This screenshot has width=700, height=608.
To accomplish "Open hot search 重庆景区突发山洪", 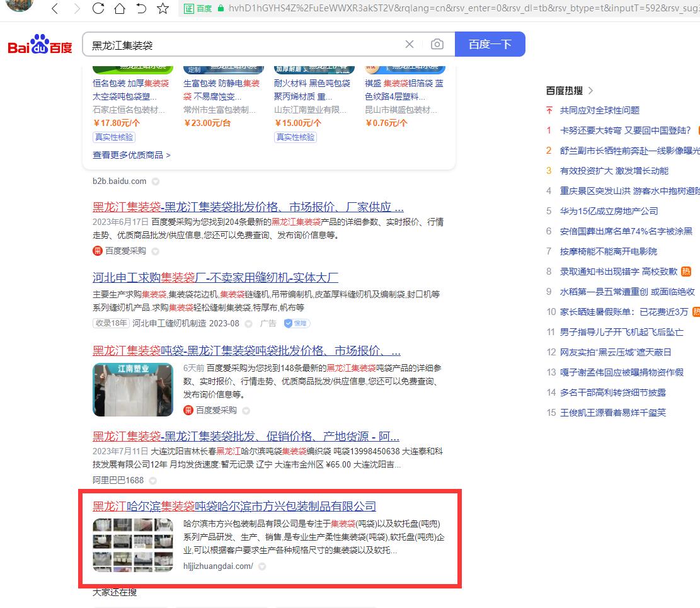I will [x=629, y=191].
